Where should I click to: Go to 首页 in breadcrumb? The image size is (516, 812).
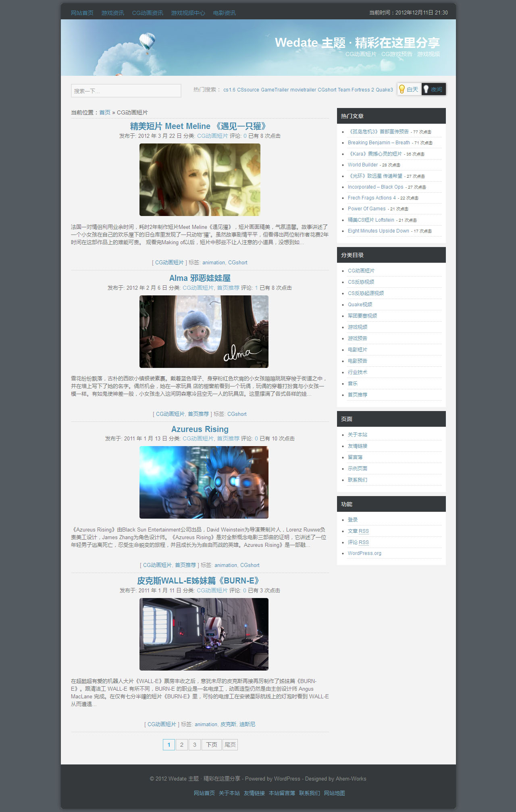(105, 112)
